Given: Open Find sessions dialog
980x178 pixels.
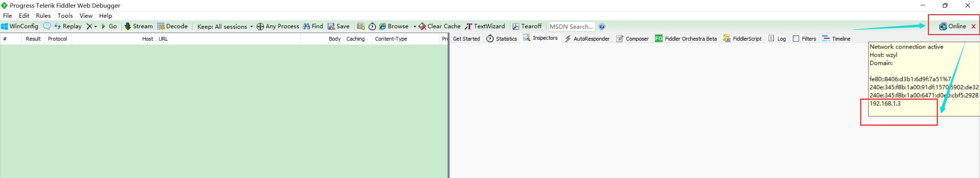Looking at the screenshot, I should coord(313,26).
